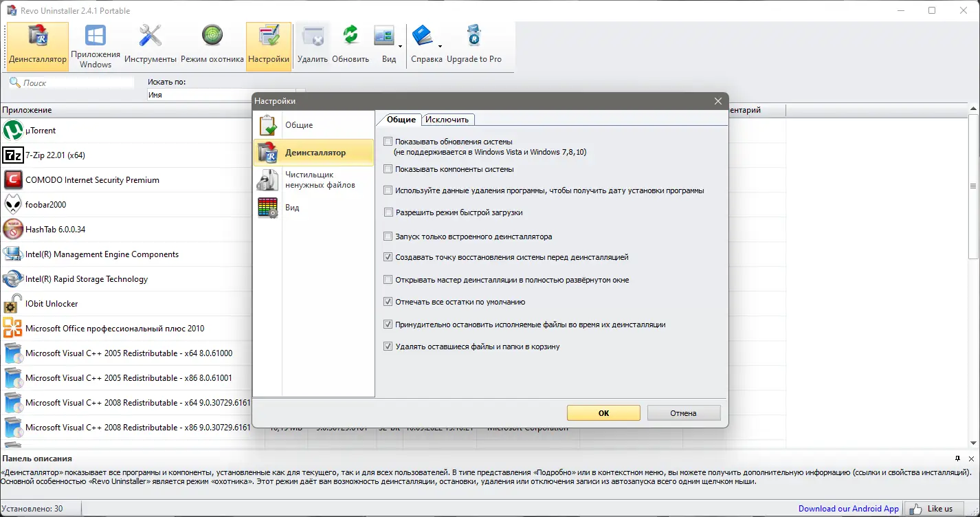Image resolution: width=980 pixels, height=517 pixels.
Task: Select the 7-Zip 22.01 (x64) icon
Action: tap(13, 155)
